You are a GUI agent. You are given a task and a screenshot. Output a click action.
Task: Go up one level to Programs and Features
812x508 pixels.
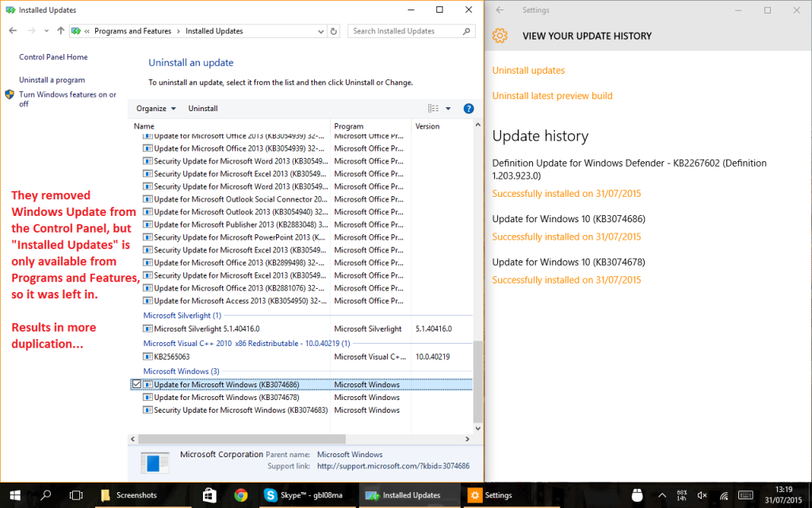[x=60, y=31]
